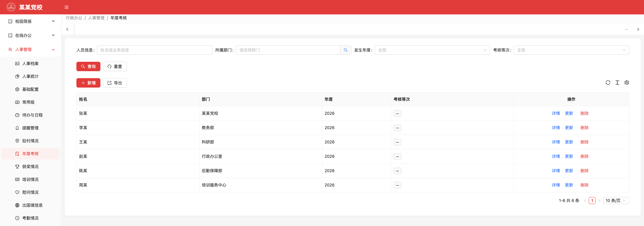Image resolution: width=644 pixels, height=226 pixels.
Task: Click the red 新增 button
Action: tap(88, 83)
